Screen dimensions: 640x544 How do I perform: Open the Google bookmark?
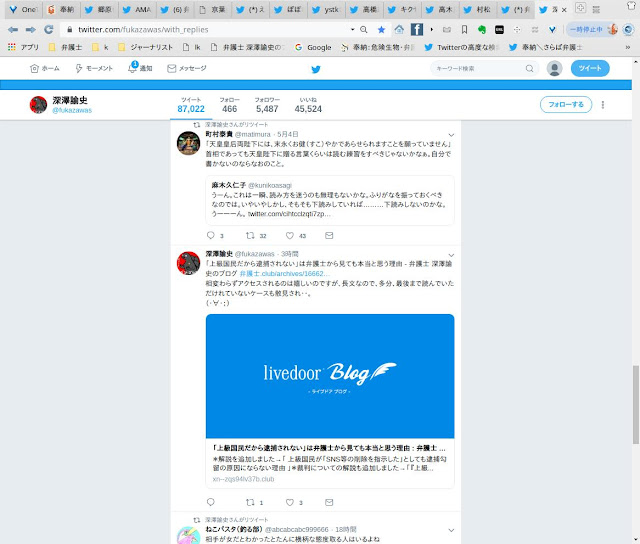pyautogui.click(x=313, y=47)
